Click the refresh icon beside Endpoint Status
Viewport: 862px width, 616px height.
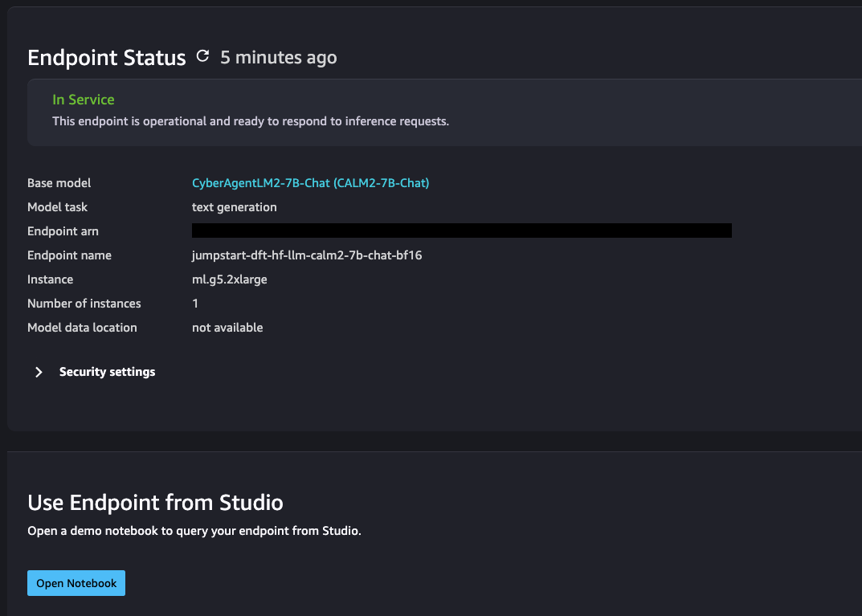pos(202,56)
